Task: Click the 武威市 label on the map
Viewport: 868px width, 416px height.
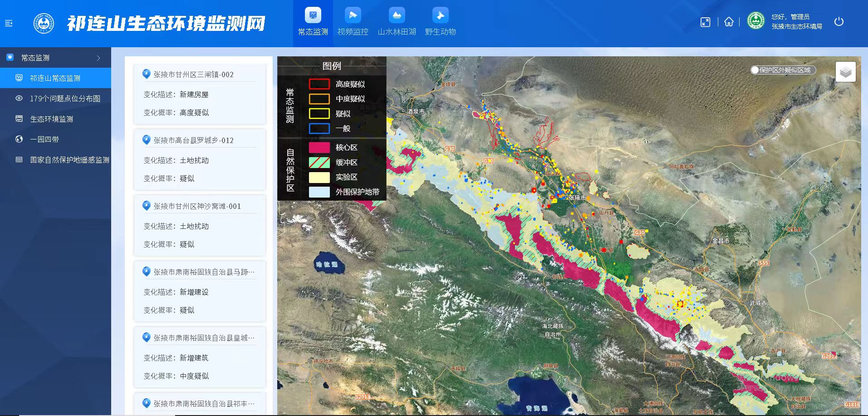Action: tap(758, 303)
